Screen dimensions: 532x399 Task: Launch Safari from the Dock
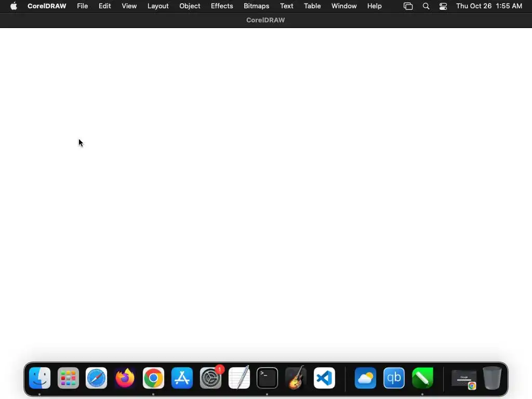[96, 378]
